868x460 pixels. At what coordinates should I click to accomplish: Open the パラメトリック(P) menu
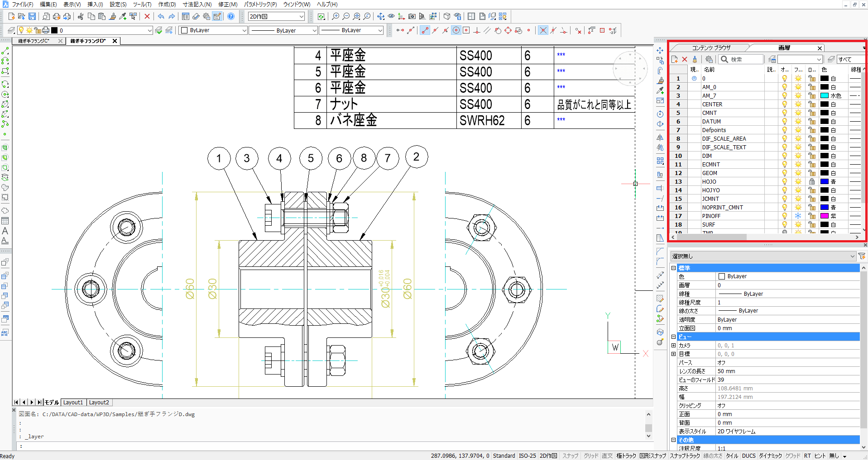tap(260, 4)
